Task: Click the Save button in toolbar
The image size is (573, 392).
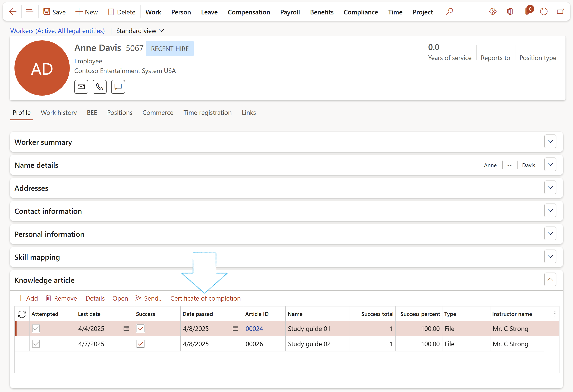Action: [x=54, y=12]
